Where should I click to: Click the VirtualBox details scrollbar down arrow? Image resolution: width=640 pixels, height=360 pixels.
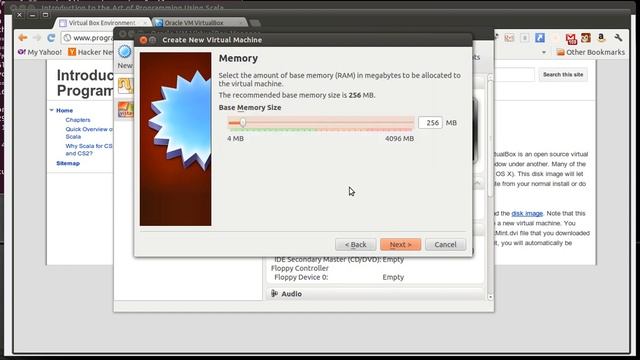pyautogui.click(x=490, y=297)
